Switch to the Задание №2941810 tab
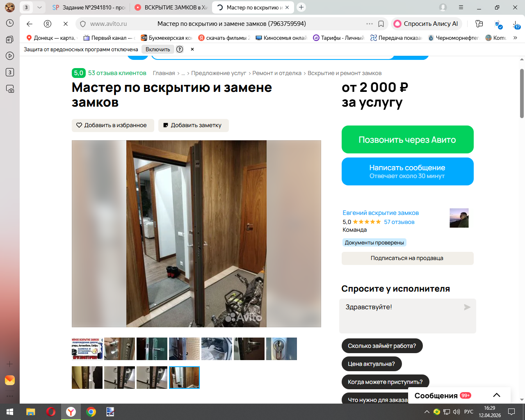Image resolution: width=525 pixels, height=420 pixels. pos(89,7)
